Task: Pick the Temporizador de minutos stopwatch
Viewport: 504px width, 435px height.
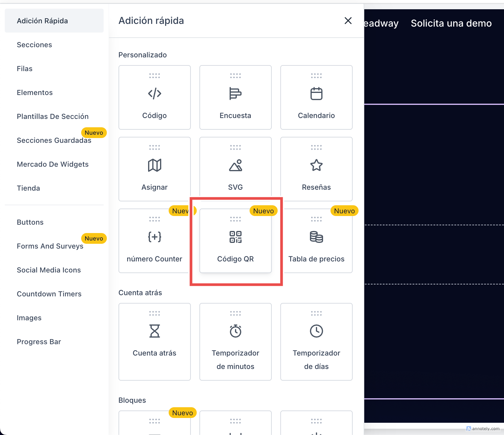Action: (x=235, y=331)
